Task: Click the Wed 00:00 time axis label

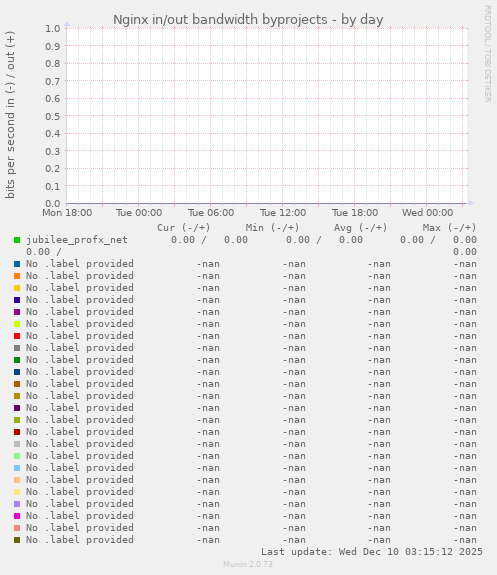Action: [x=427, y=213]
